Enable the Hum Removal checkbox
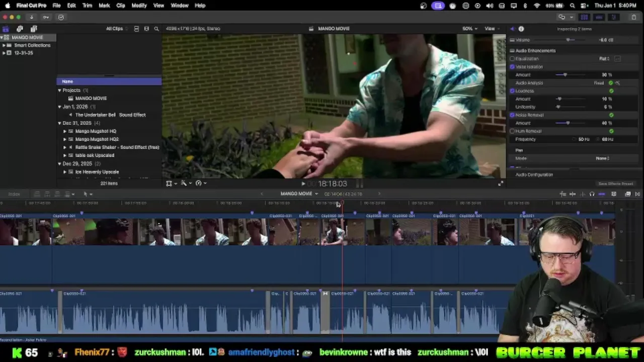 (x=512, y=131)
